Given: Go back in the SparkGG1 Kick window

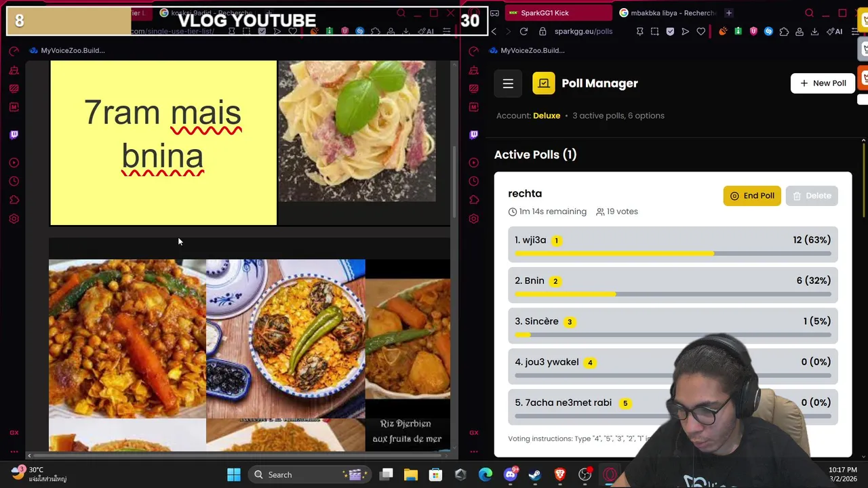Looking at the screenshot, I should pos(494,31).
